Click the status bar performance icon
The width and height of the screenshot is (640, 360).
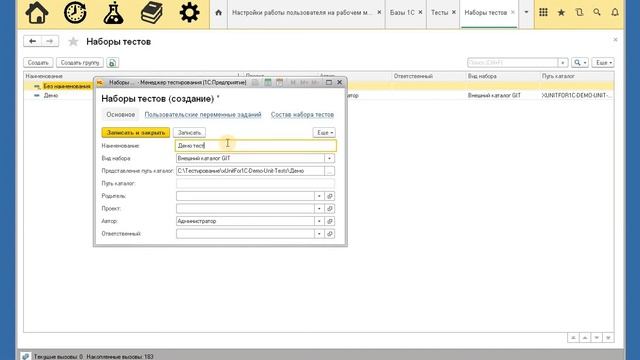tap(25, 356)
